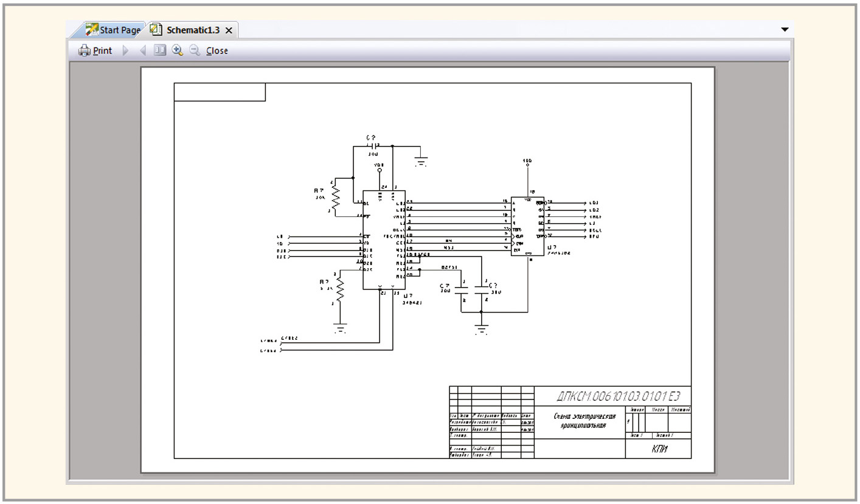Viewport: 860px width, 504px height.
Task: Click the empty box at sheet's top-left corner
Action: (220, 92)
